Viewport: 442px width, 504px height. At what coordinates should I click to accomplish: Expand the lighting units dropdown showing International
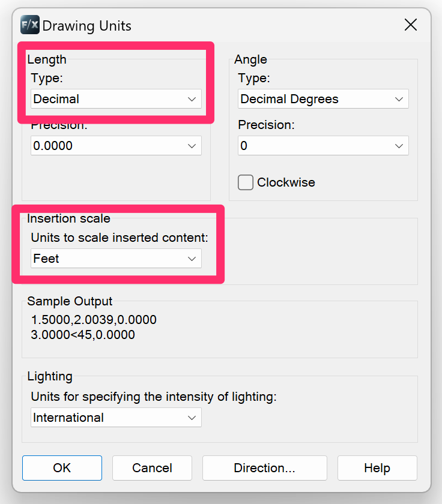(x=116, y=418)
